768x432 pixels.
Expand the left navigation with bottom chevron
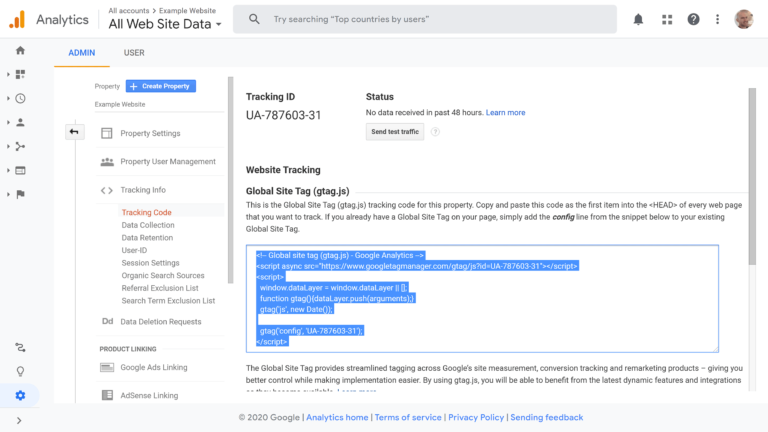point(19,420)
